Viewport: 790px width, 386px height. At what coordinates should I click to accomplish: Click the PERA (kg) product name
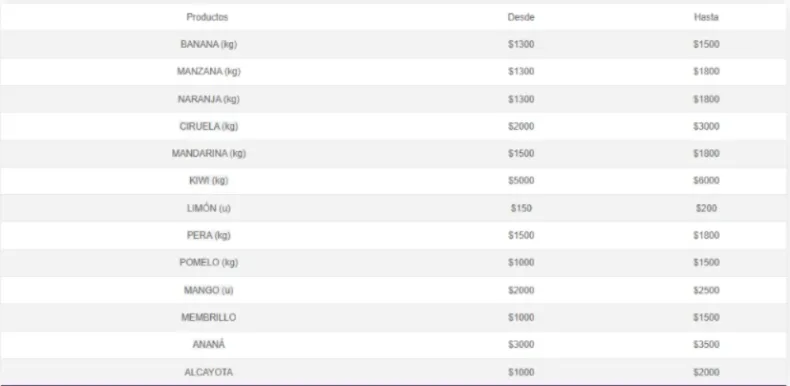coord(209,235)
